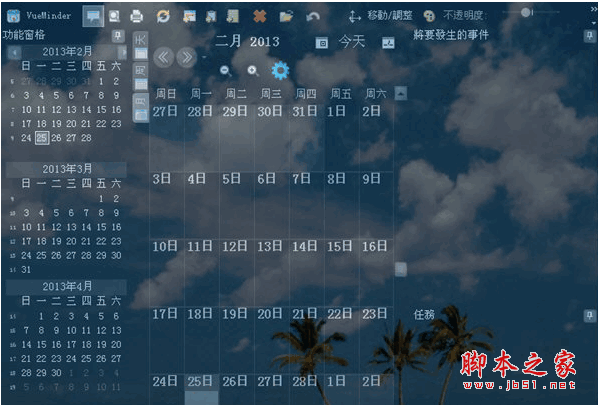The image size is (598, 405).
Task: Click the zoom out magnifier icon
Action: point(225,71)
